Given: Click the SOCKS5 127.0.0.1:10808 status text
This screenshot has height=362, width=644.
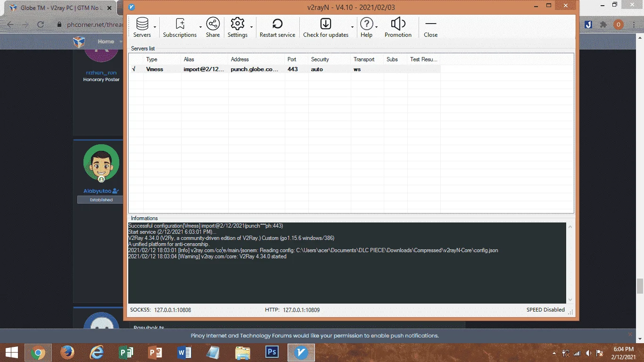Looking at the screenshot, I should tap(161, 310).
